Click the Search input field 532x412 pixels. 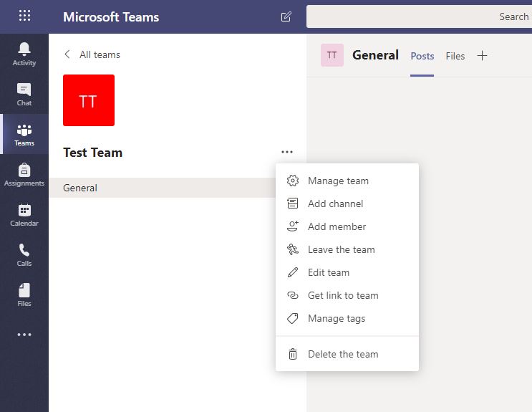pyautogui.click(x=419, y=16)
